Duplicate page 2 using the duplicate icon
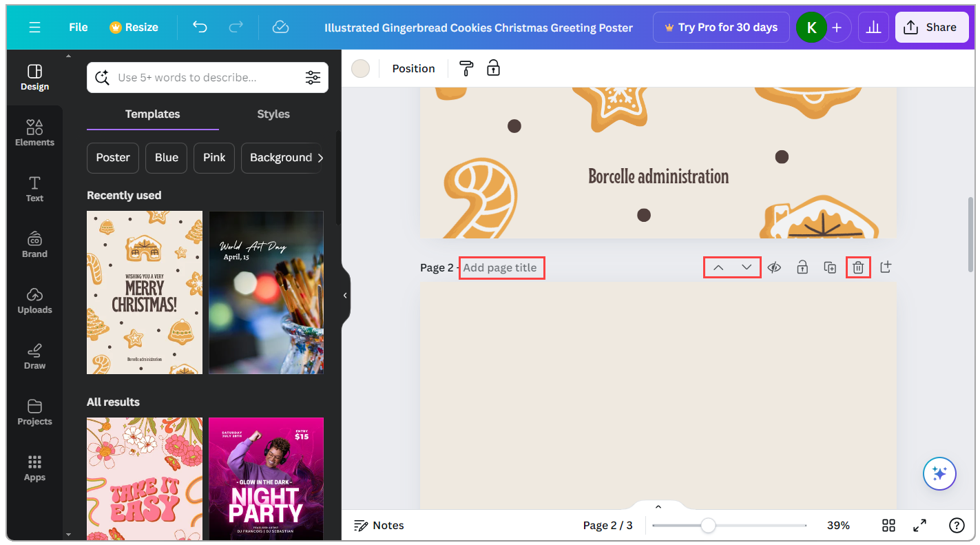 830,267
